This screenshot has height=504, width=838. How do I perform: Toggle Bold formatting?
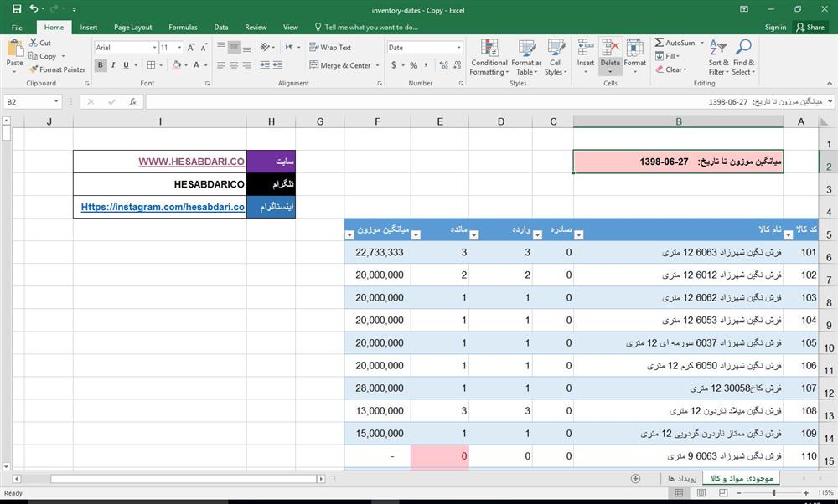[x=101, y=65]
